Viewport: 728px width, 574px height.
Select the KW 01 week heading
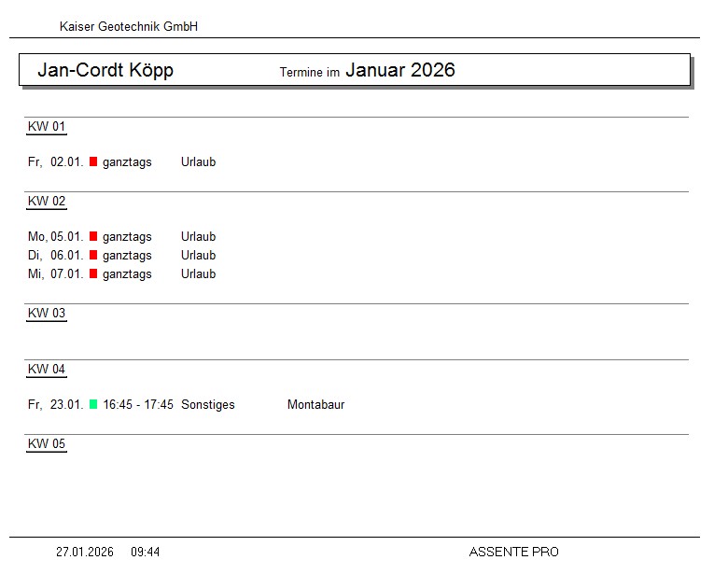(47, 127)
